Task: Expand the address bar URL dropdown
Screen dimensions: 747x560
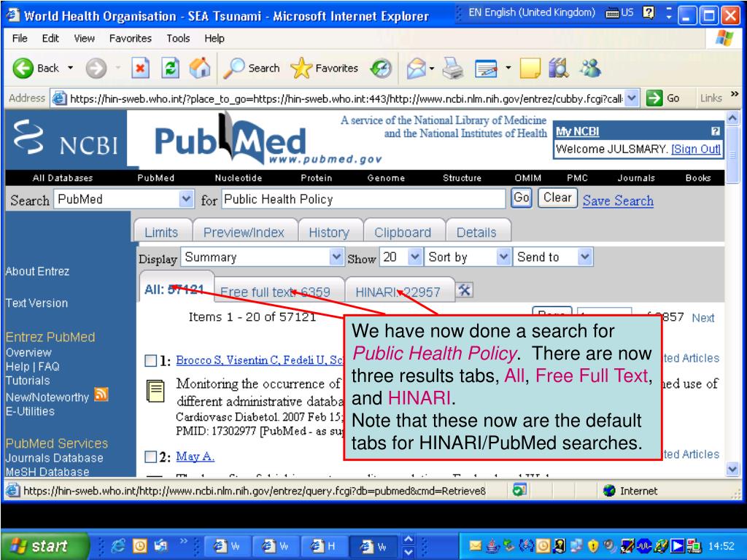Action: pyautogui.click(x=632, y=98)
